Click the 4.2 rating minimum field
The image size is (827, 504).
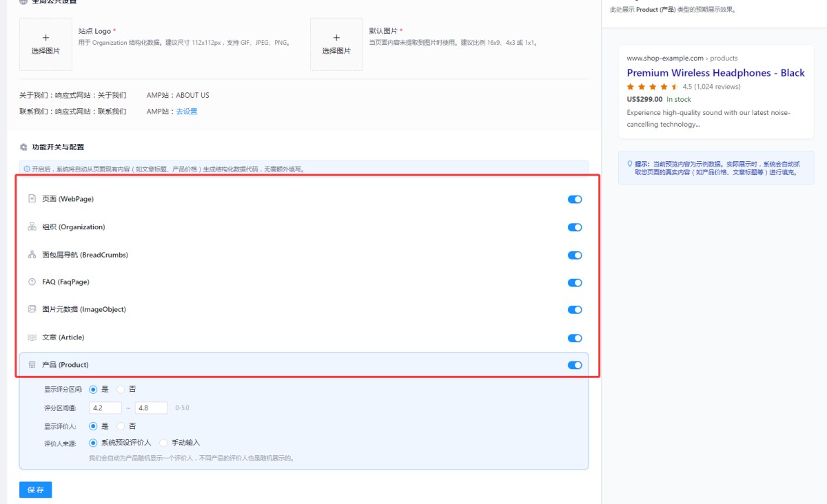click(x=105, y=408)
